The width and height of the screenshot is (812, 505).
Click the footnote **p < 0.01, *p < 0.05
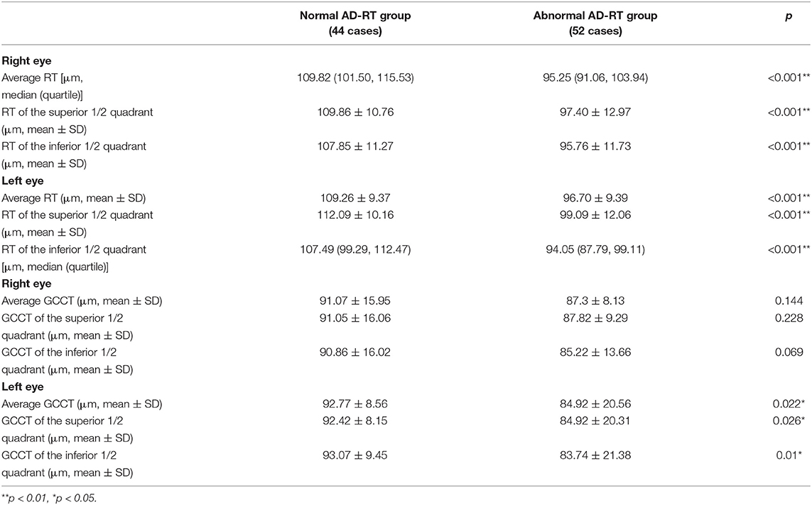click(49, 499)
